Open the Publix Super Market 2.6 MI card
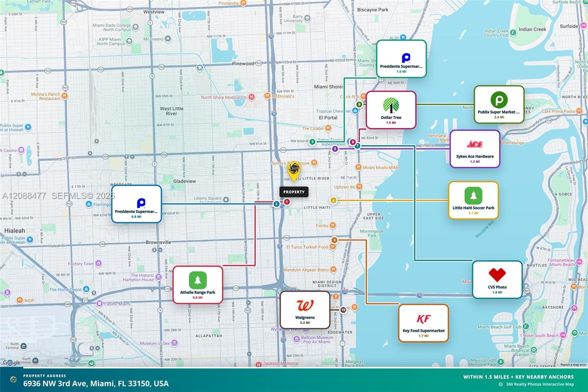Screen dimensions: 588x392 [499, 104]
